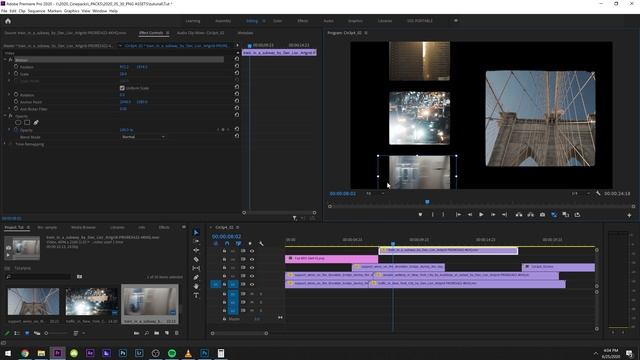This screenshot has width=640, height=360.
Task: Click the Extract button in Program monitor
Action: pos(531,215)
